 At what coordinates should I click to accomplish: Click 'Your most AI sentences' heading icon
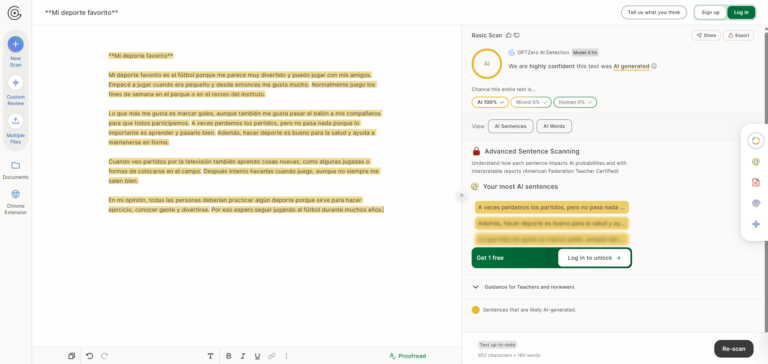(x=475, y=187)
